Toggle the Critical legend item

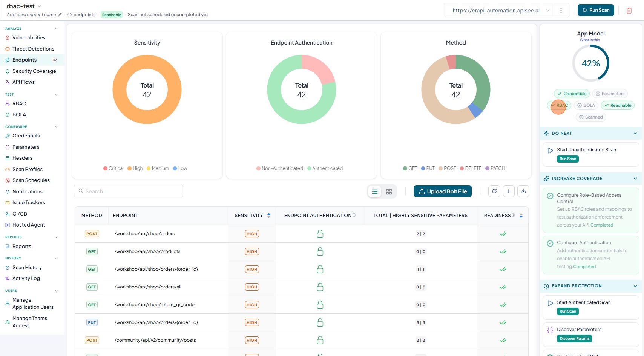point(113,168)
